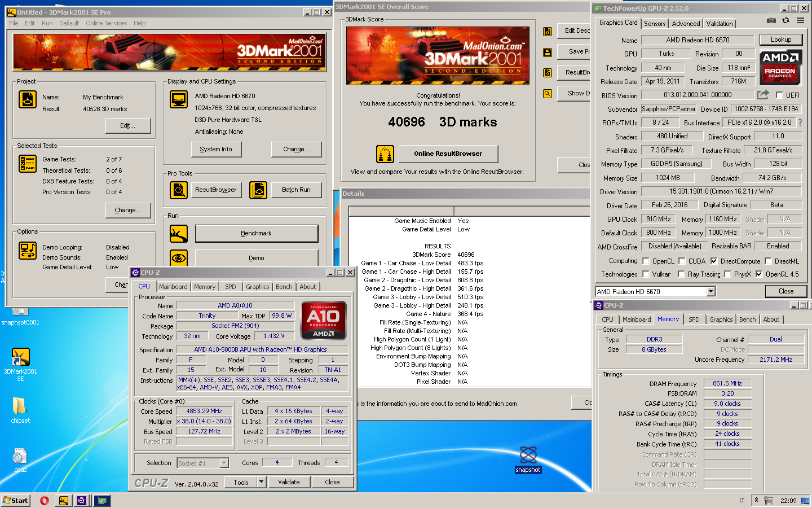Image resolution: width=812 pixels, height=508 pixels.
Task: Toggle the Vulkan checkbox
Action: [646, 274]
